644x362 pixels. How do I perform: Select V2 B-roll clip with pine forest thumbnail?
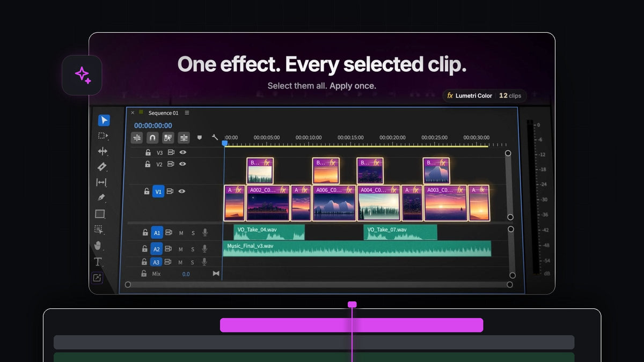(260, 171)
